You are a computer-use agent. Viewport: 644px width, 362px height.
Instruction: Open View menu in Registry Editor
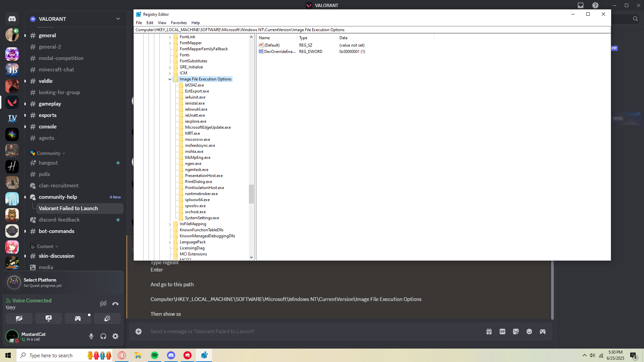(162, 23)
